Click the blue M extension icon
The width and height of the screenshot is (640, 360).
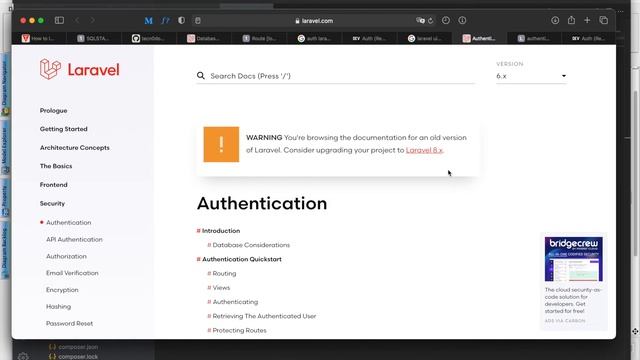tap(149, 20)
